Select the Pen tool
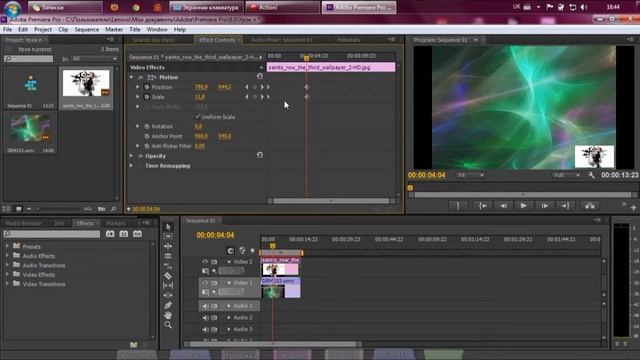The height and width of the screenshot is (360, 640). click(168, 305)
